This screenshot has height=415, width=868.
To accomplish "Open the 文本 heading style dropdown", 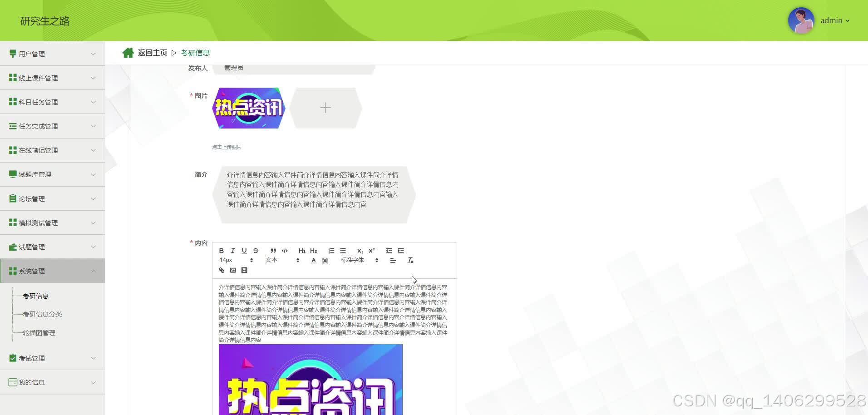I will tap(282, 260).
